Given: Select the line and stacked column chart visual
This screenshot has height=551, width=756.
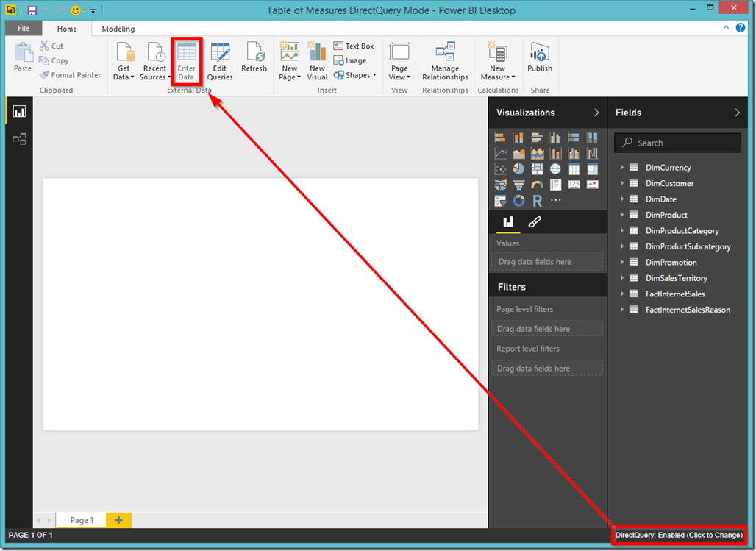Looking at the screenshot, I should 555,154.
